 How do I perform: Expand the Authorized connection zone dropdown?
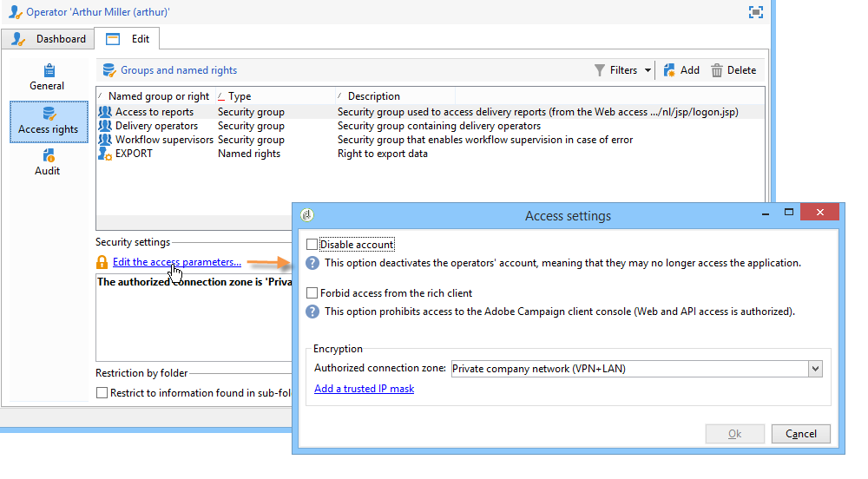(814, 369)
